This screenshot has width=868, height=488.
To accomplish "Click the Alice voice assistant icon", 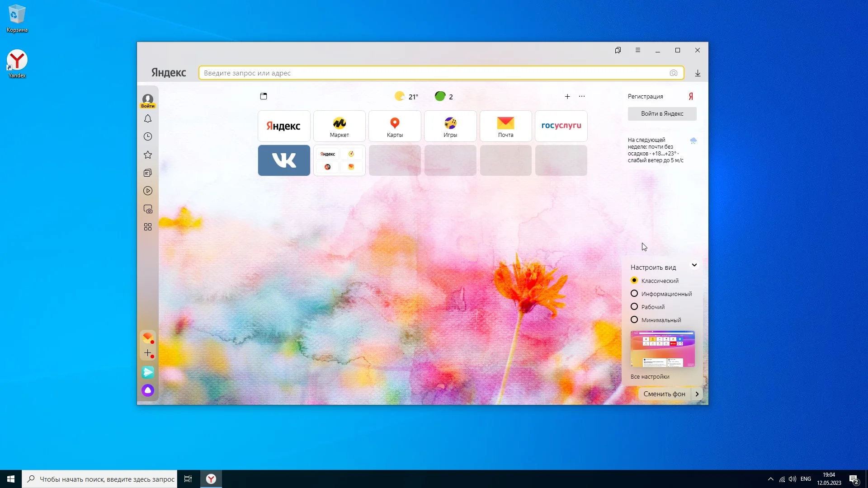I will coord(148,390).
